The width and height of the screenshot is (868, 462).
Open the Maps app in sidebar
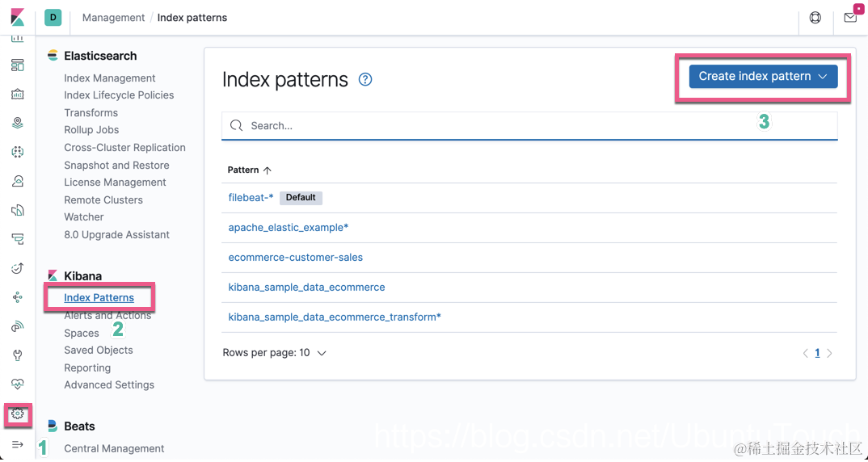pyautogui.click(x=18, y=123)
